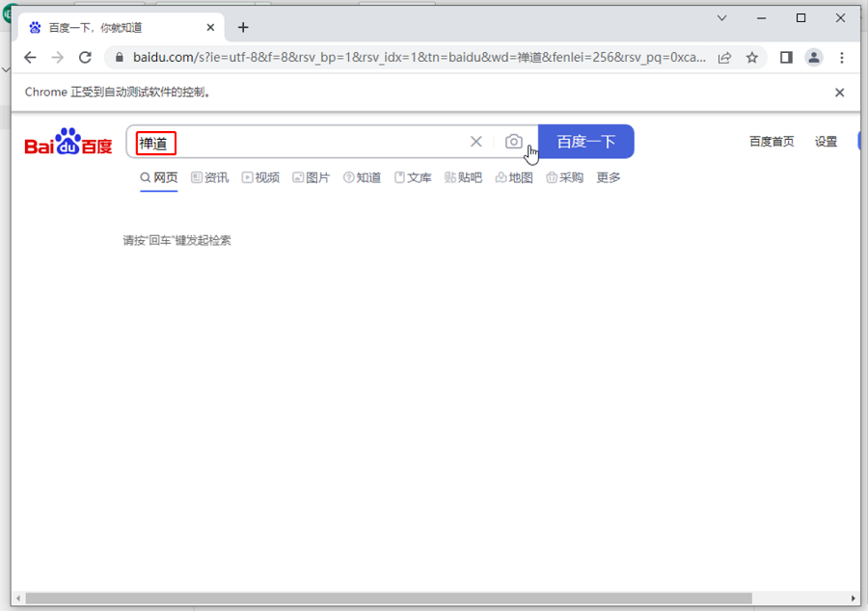Click the 百度一下 search button
Viewport: 868px width, 611px height.
tap(586, 142)
